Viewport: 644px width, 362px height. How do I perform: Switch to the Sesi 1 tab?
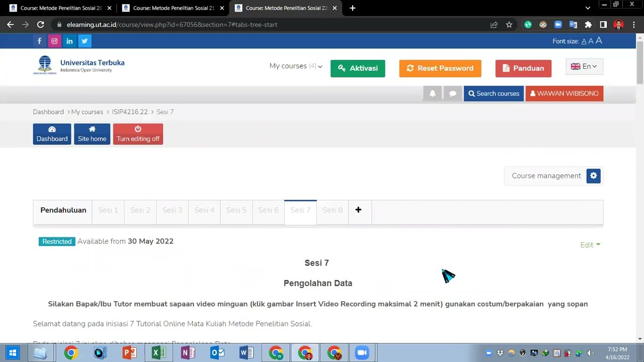pyautogui.click(x=108, y=210)
